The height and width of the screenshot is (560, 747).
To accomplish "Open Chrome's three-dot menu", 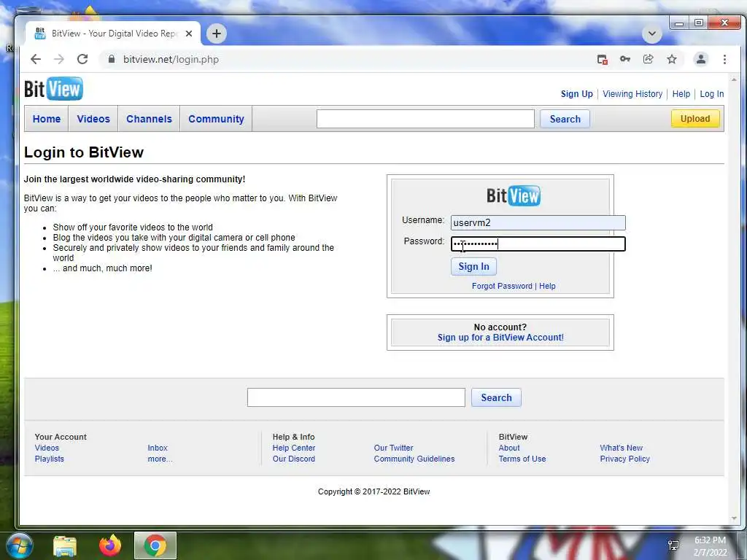I will coord(724,59).
